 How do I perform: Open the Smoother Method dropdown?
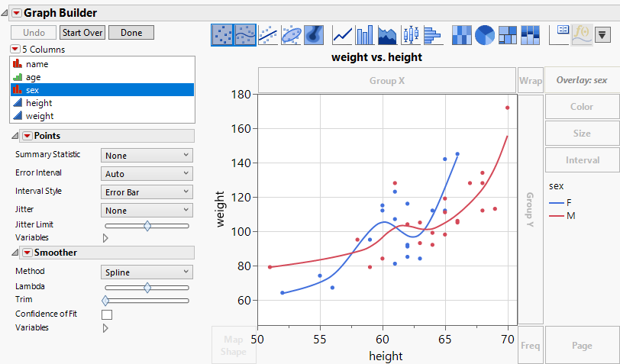(x=147, y=272)
